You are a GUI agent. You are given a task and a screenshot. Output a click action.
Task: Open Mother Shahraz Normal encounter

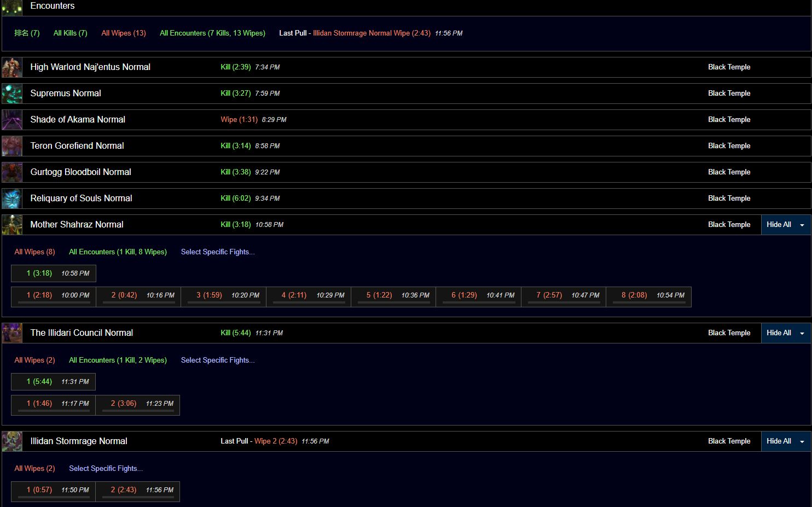77,224
